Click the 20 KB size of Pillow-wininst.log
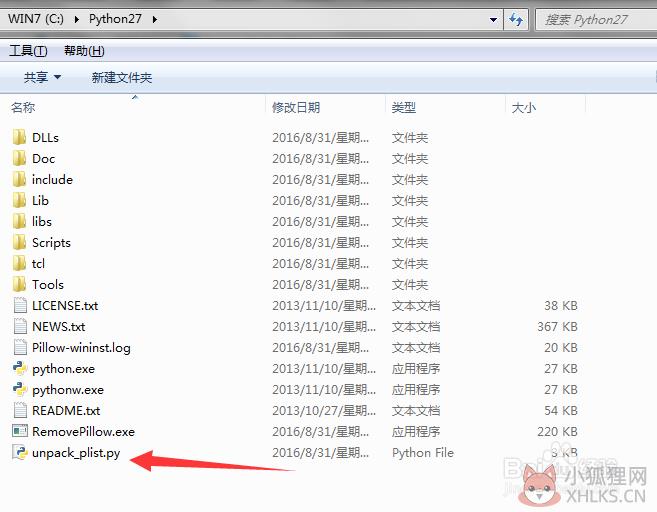 click(x=561, y=347)
